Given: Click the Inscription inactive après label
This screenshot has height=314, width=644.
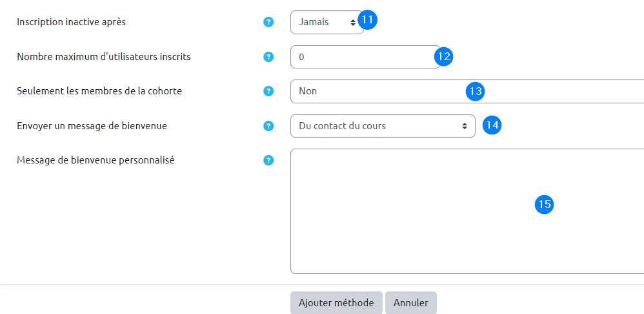Looking at the screenshot, I should pyautogui.click(x=71, y=22).
